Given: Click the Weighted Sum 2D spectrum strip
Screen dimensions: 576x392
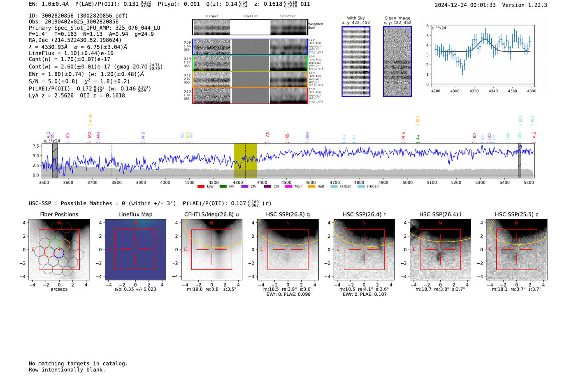Looking at the screenshot, I should coord(250,27).
